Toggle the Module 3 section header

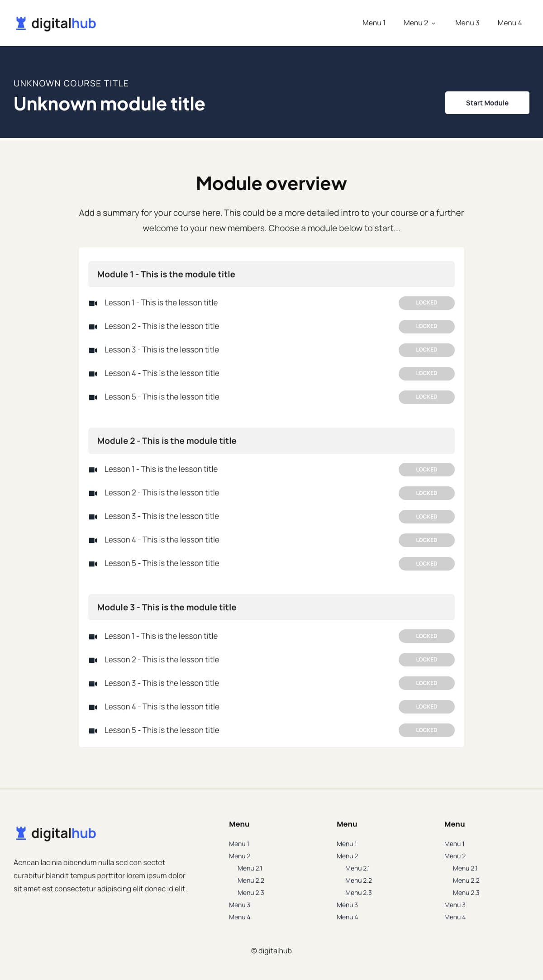click(271, 607)
